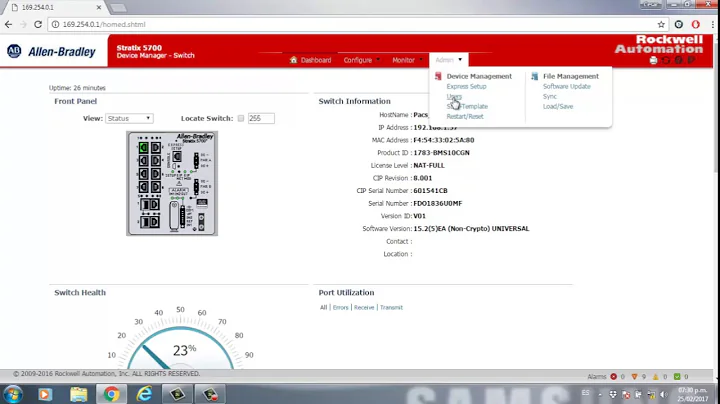Open Internet Explorer from the taskbar

click(144, 394)
